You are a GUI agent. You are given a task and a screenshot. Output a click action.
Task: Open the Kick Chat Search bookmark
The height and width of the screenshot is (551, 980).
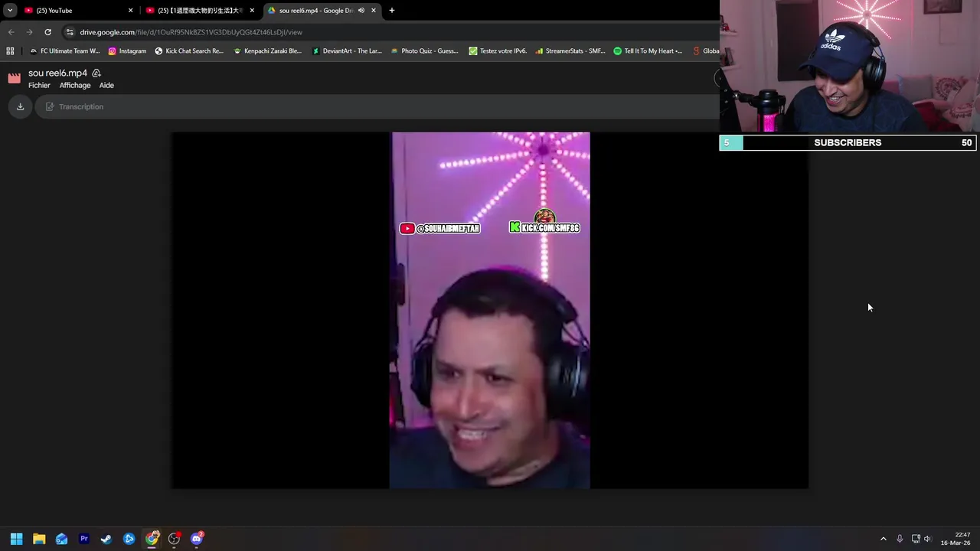[x=189, y=51]
